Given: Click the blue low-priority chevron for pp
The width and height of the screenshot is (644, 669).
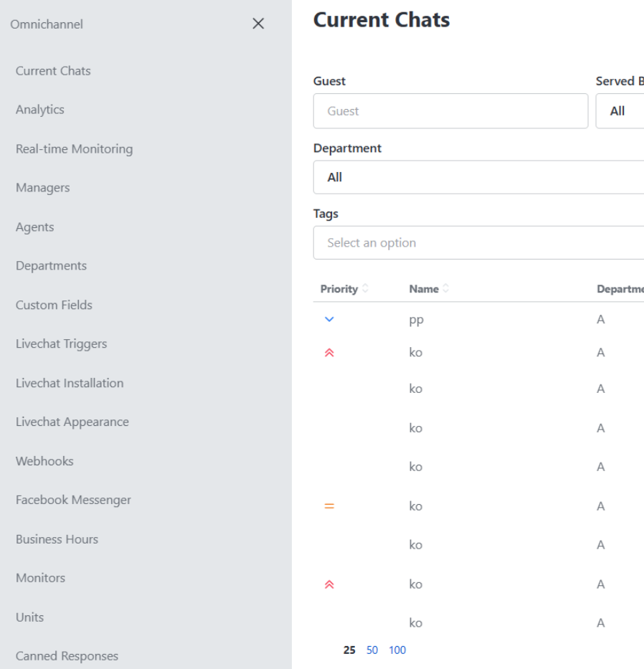Looking at the screenshot, I should point(329,320).
